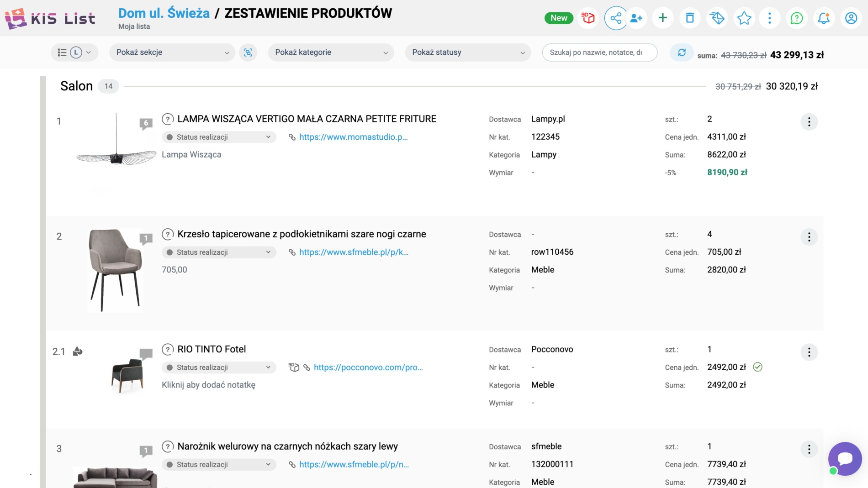
Task: Open comment bubble on RIO TINTO Fotel row
Action: tap(146, 354)
